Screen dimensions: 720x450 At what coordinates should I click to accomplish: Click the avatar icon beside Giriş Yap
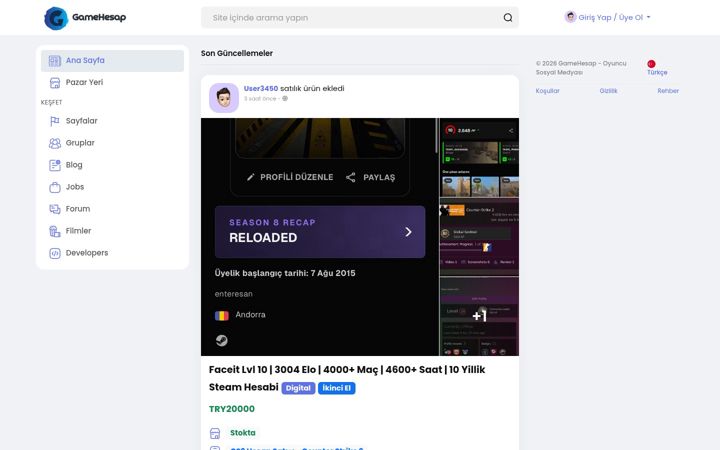tap(570, 17)
